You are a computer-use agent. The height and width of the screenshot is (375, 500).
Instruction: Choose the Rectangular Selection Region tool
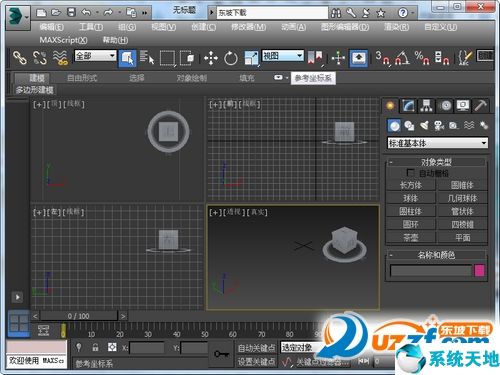[x=167, y=58]
